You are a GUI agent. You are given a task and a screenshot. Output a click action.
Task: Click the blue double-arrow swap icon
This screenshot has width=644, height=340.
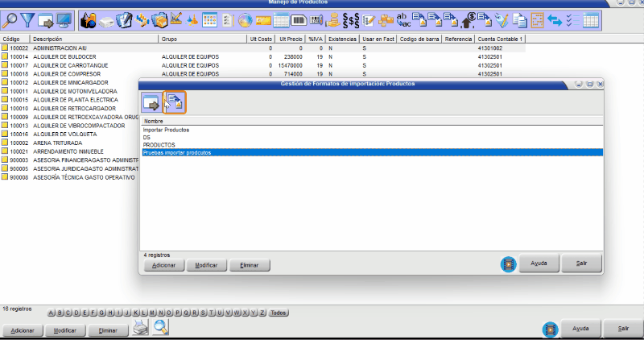click(x=555, y=19)
